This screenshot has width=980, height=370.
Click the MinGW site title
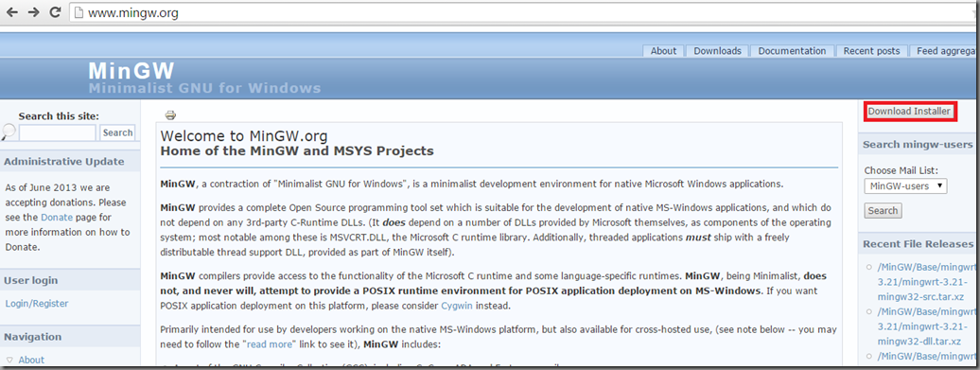coord(131,70)
